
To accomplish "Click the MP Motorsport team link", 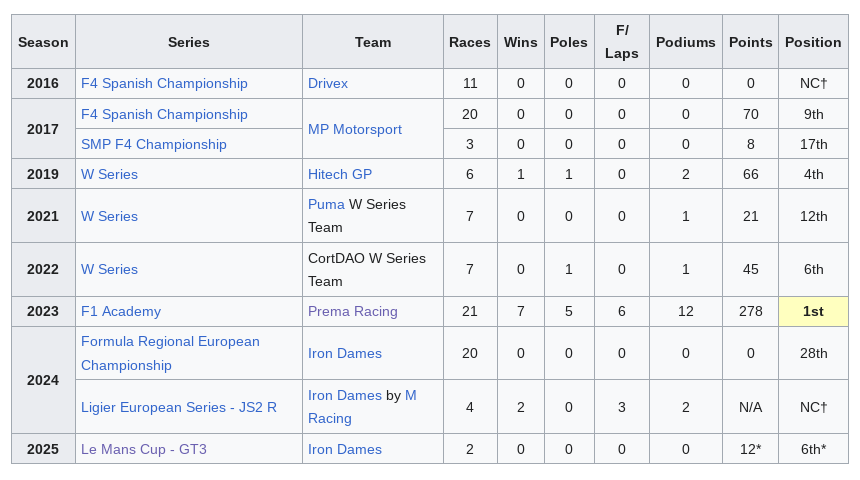I will (354, 129).
